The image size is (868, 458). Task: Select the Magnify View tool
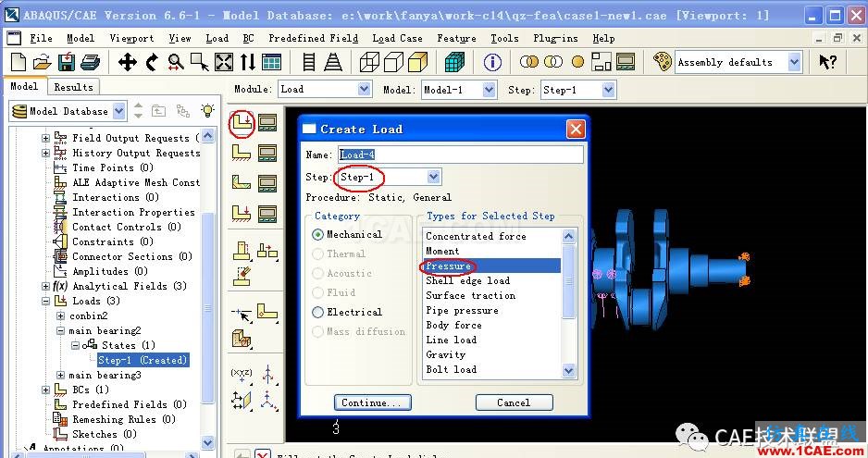pyautogui.click(x=176, y=62)
